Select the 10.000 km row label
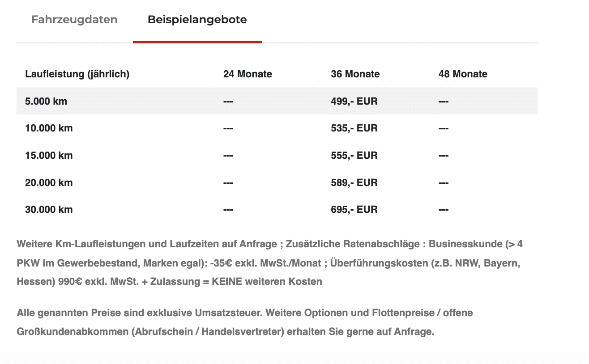Screen dimensions: 589x364 click(x=49, y=128)
